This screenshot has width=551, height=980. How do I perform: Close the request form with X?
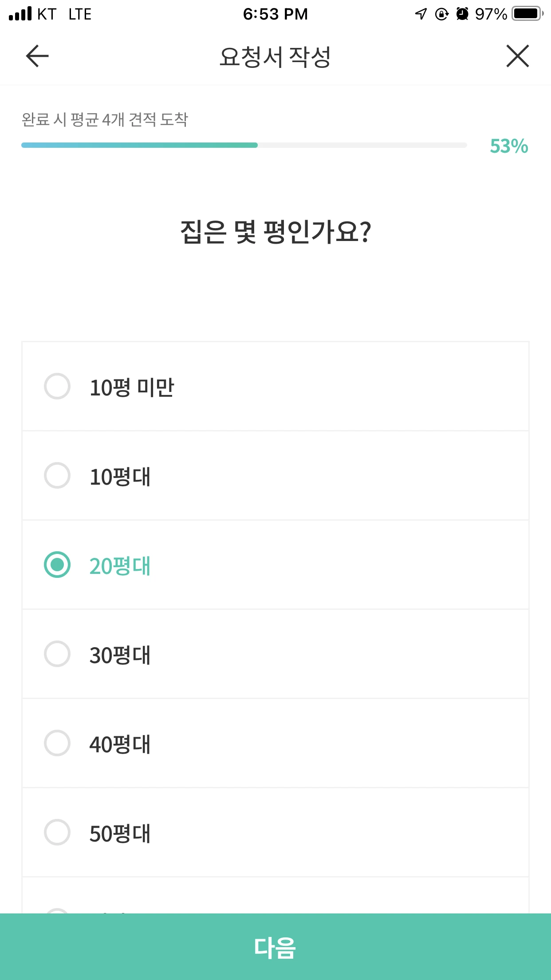tap(517, 56)
